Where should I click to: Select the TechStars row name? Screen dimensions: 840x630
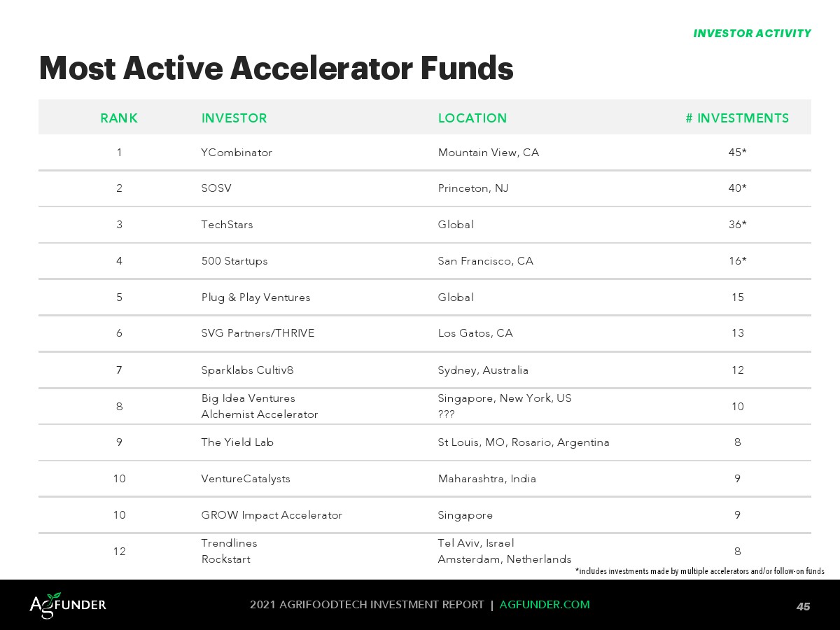point(227,225)
